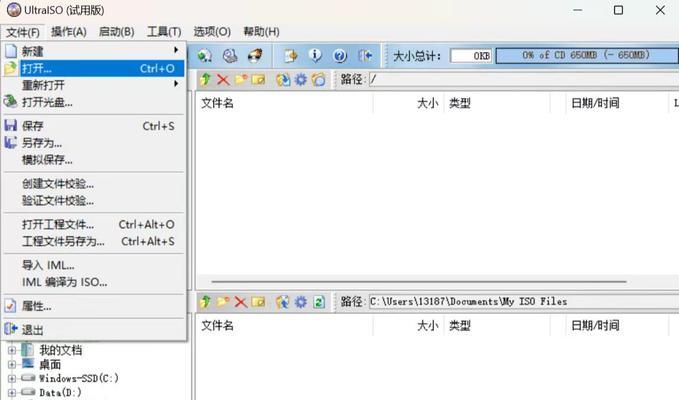Select 打开... in the File menu
The image size is (679, 400).
coord(94,68)
